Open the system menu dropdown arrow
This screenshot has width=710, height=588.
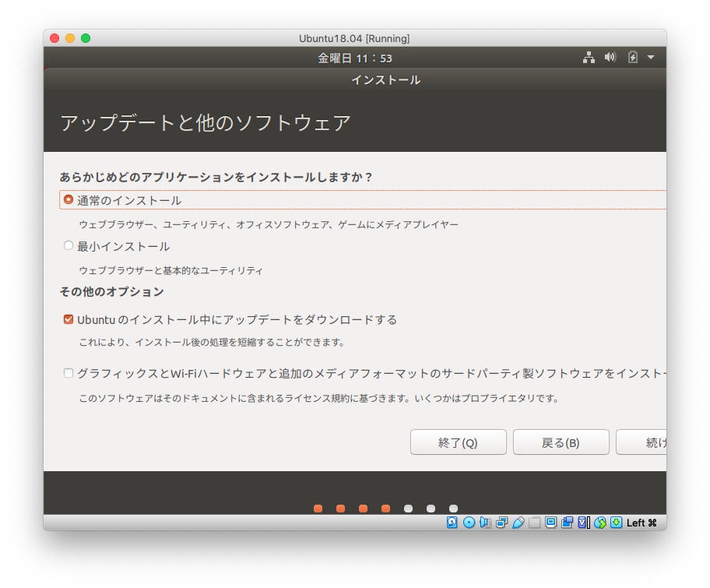[651, 57]
